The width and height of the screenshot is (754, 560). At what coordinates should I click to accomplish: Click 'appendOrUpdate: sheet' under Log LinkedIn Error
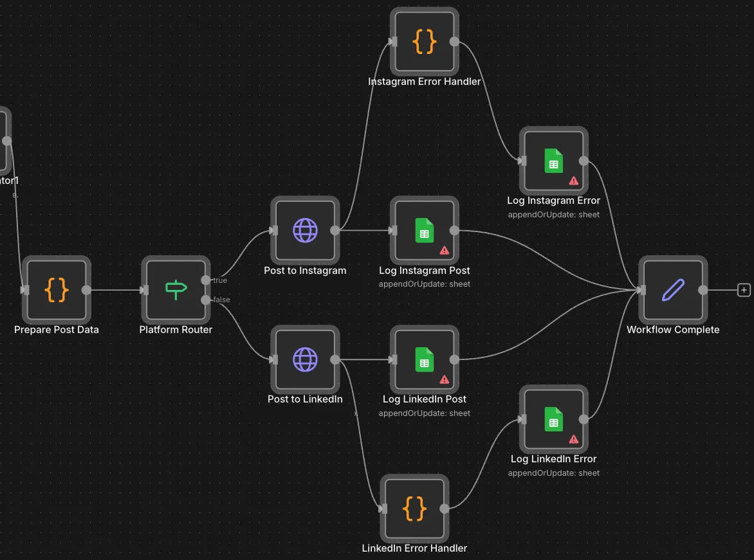coord(553,473)
